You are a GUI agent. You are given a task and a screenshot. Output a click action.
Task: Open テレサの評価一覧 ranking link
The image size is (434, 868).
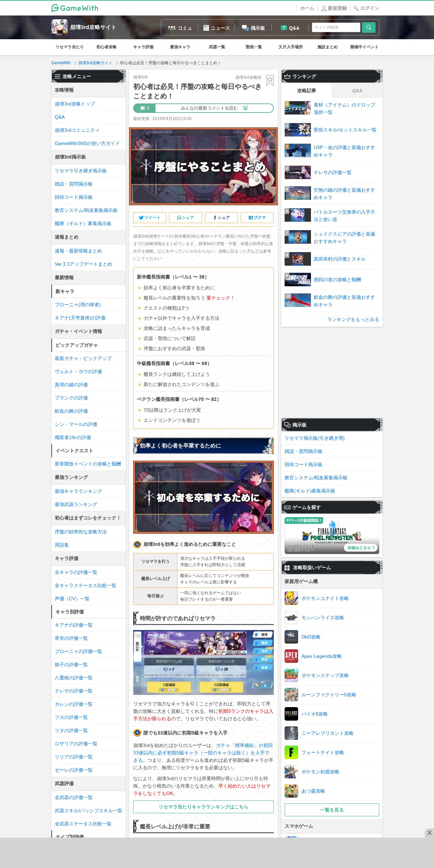[332, 172]
